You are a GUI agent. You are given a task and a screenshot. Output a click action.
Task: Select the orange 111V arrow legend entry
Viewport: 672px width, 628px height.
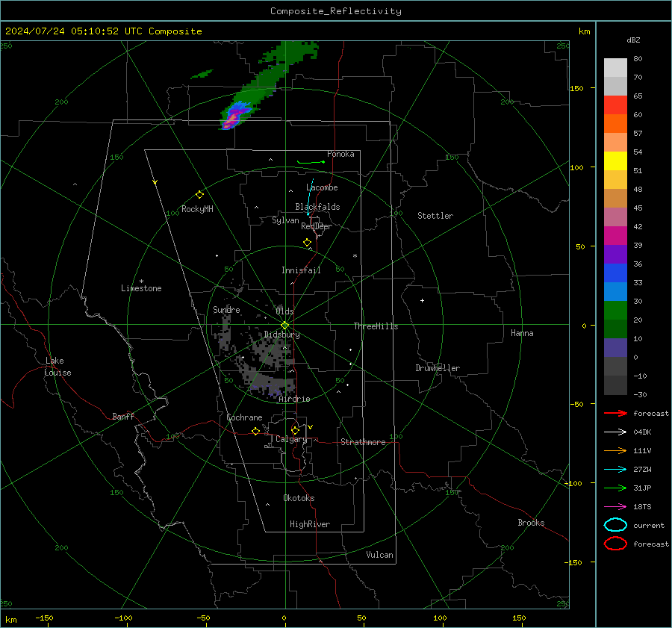615,450
